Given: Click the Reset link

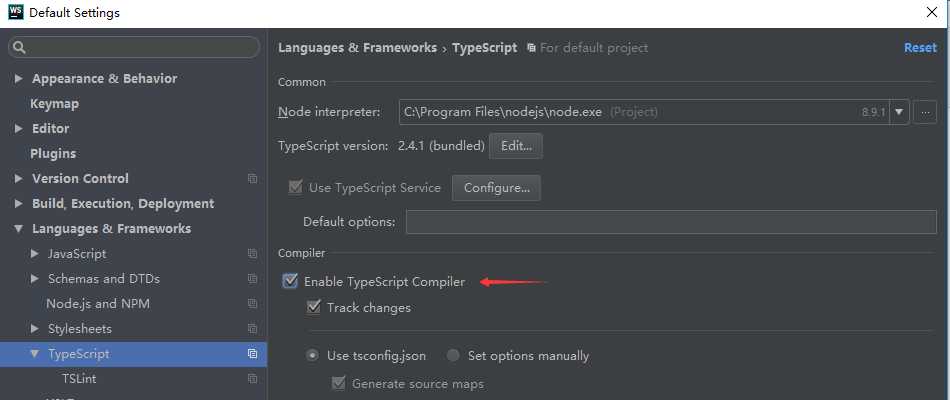Looking at the screenshot, I should 920,48.
